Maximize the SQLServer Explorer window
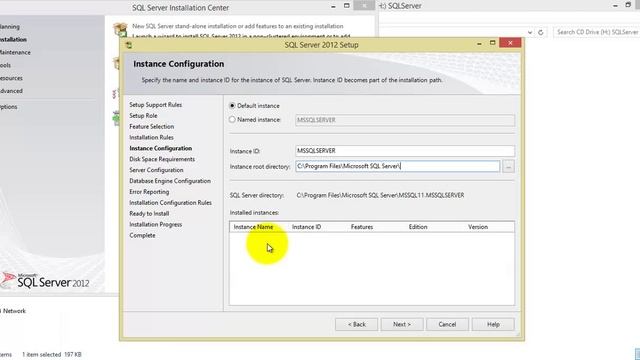Image resolution: width=640 pixels, height=360 pixels. click(628, 5)
